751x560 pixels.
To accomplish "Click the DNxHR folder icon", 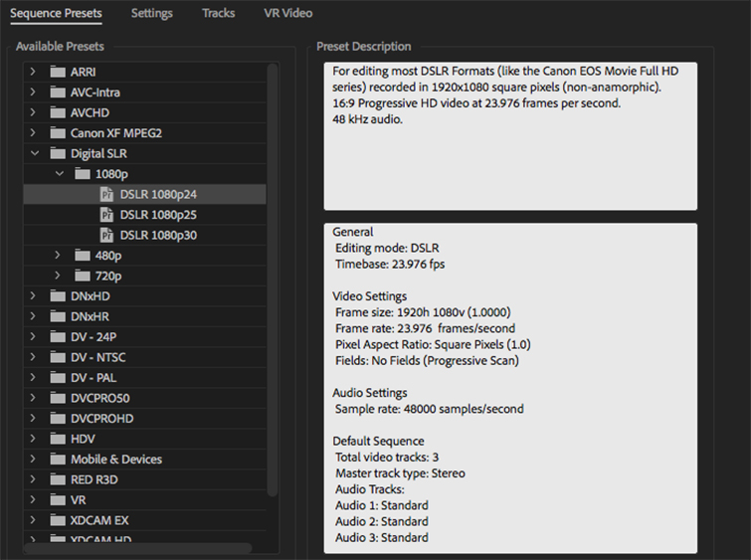I will (x=58, y=316).
